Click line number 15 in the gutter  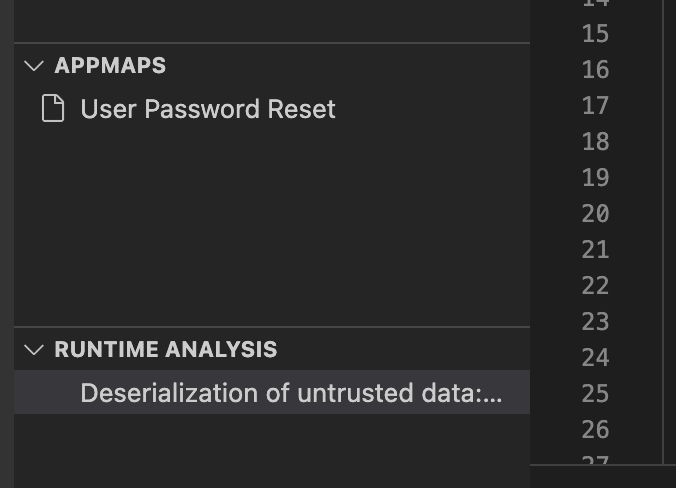pyautogui.click(x=595, y=34)
